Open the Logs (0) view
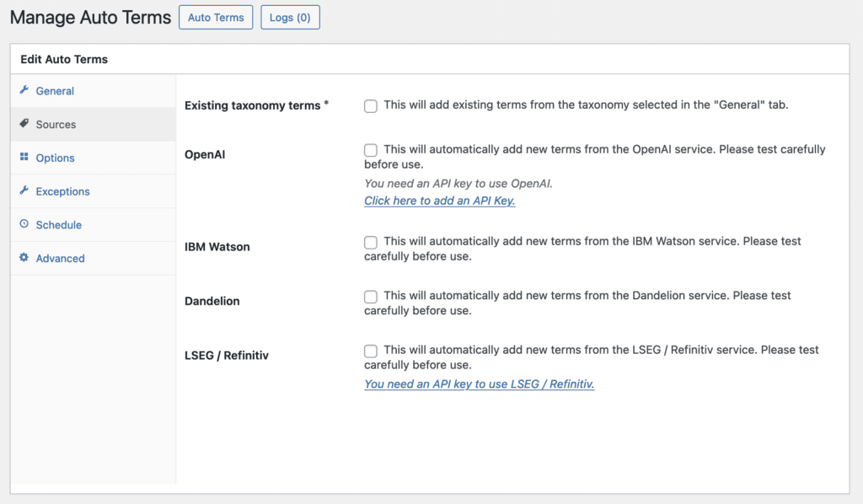This screenshot has width=863, height=504. click(x=290, y=17)
